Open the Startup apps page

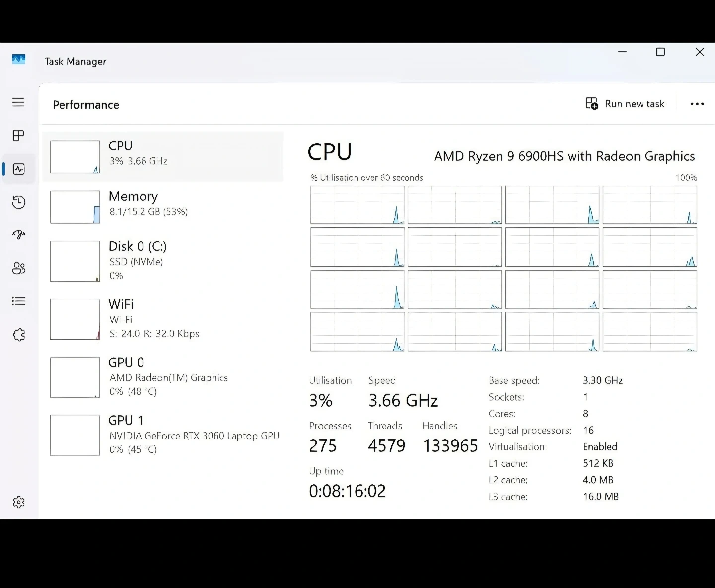coord(19,235)
